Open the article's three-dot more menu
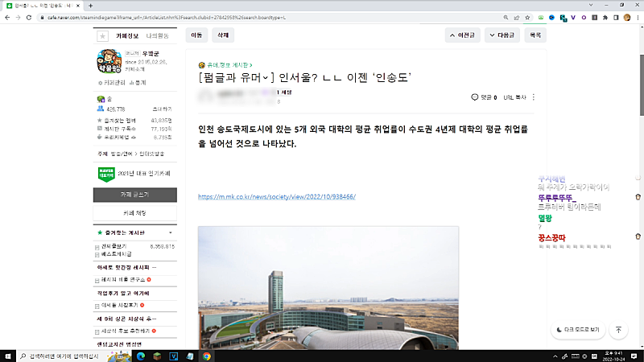This screenshot has height=362, width=644. click(x=534, y=97)
